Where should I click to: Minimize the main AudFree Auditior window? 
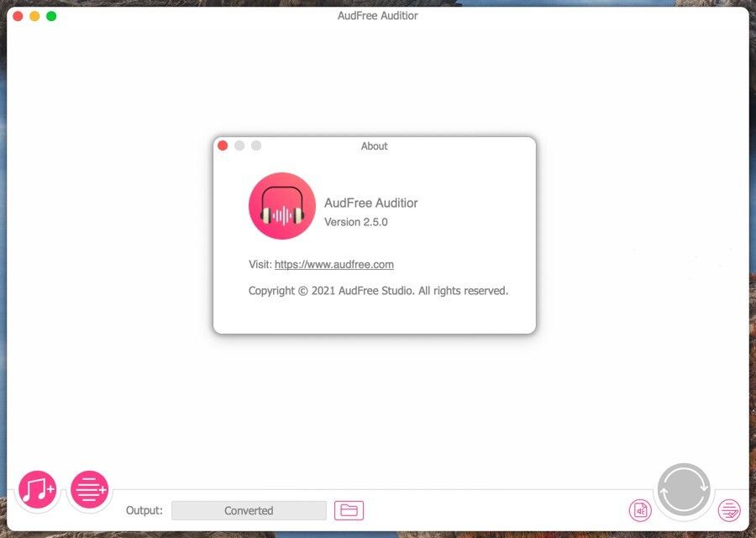(34, 16)
